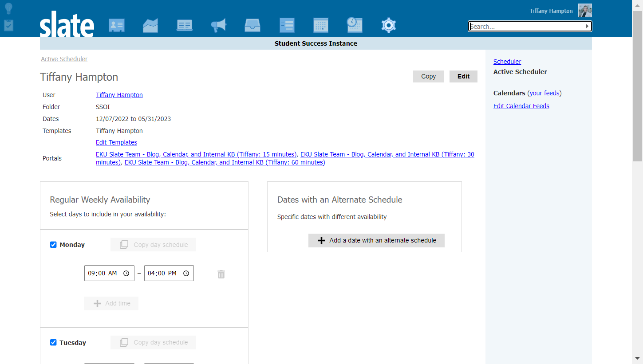The image size is (643, 364).
Task: Open the Events calendar icon
Action: click(x=321, y=25)
